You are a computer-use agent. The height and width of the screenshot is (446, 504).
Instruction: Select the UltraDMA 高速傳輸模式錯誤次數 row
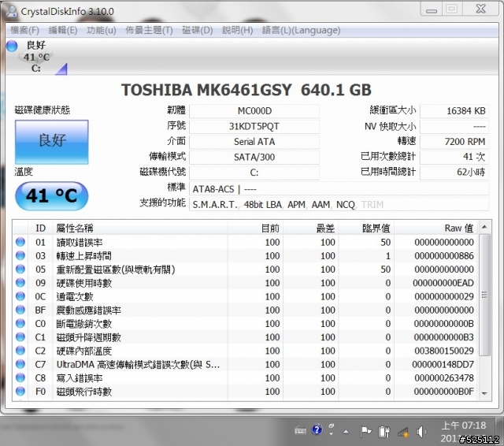245,364
